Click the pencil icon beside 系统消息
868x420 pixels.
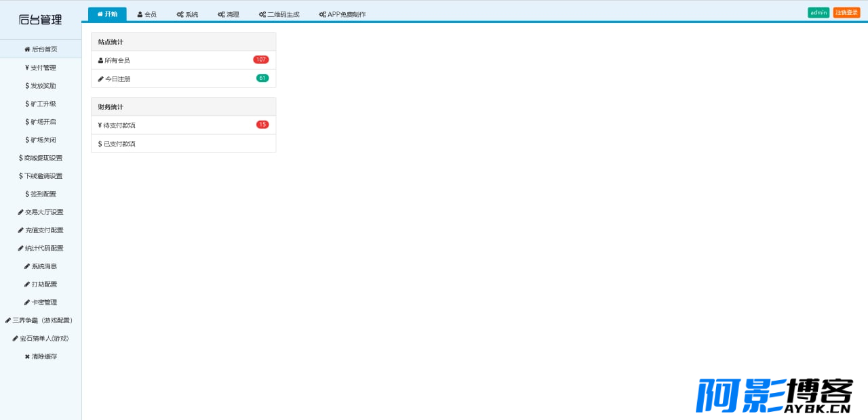(27, 266)
